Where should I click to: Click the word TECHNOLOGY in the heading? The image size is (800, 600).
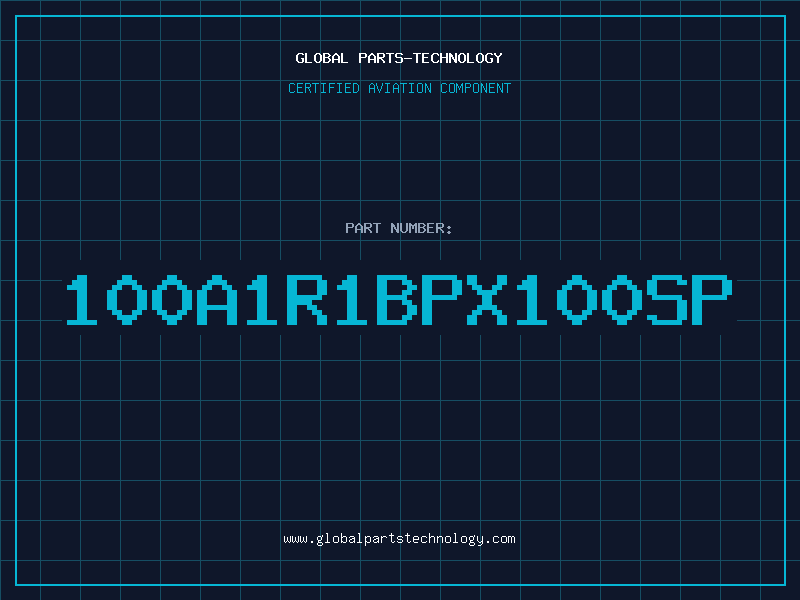point(458,58)
